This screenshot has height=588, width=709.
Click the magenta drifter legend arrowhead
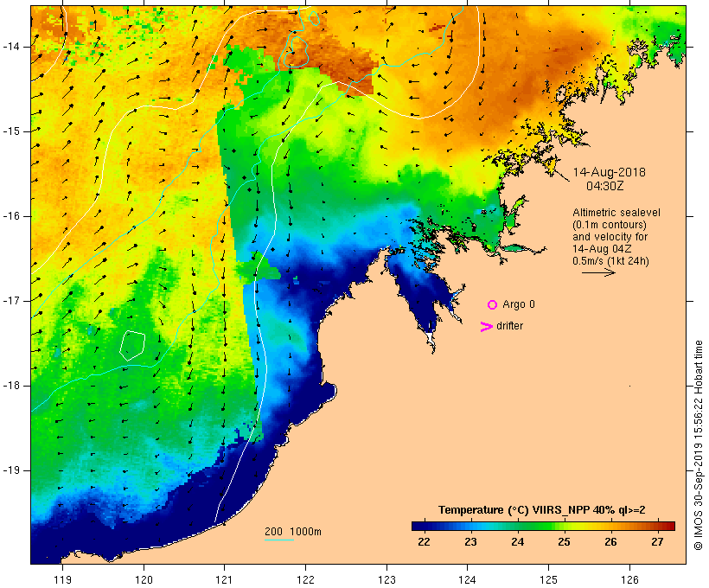pyautogui.click(x=487, y=327)
